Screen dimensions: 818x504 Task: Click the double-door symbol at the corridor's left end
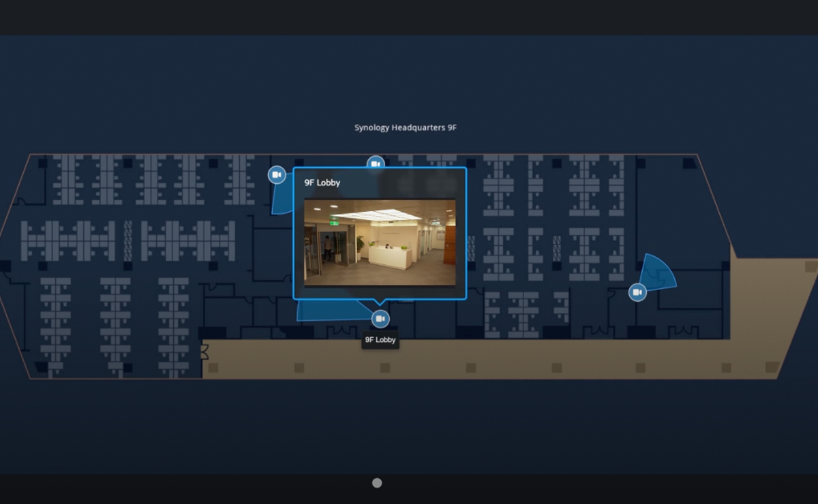coord(203,351)
